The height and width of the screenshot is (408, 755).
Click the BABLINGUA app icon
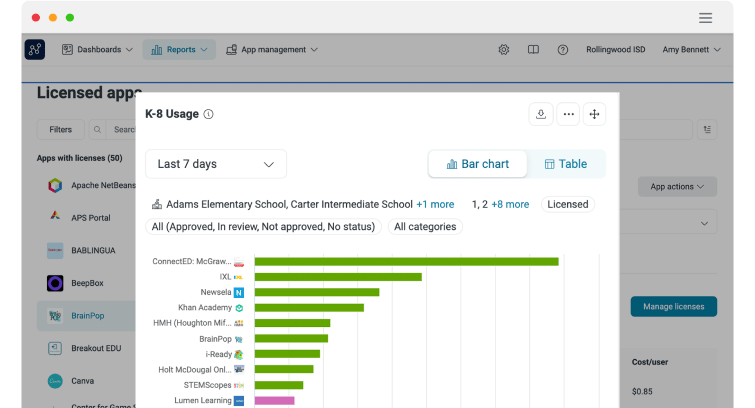click(55, 250)
